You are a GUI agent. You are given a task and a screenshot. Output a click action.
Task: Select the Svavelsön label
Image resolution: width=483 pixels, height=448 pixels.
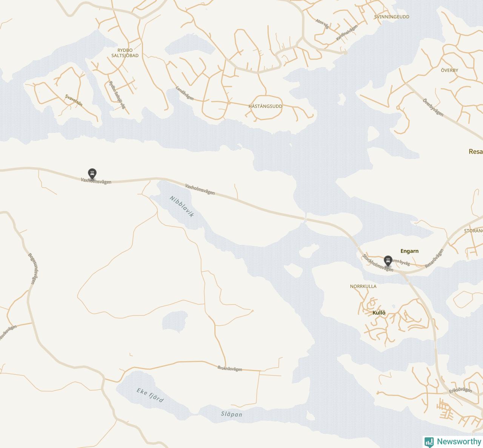point(74,100)
